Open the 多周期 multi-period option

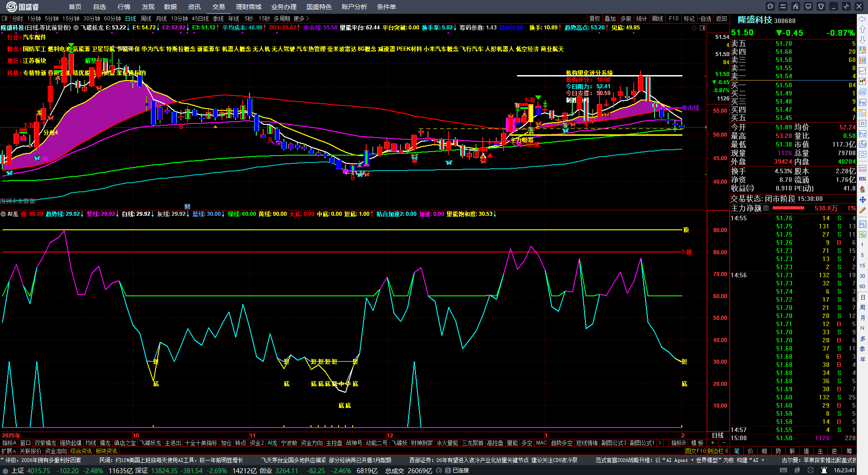(282, 19)
